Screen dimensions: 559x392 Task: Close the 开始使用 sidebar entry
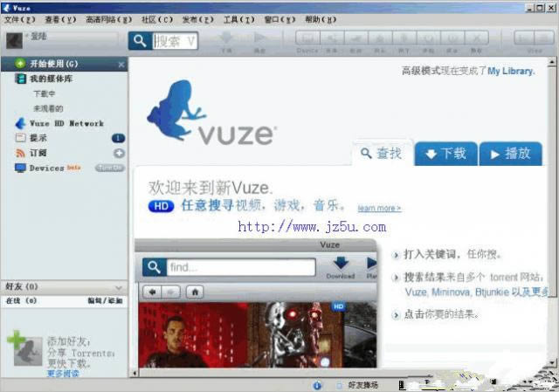[121, 65]
